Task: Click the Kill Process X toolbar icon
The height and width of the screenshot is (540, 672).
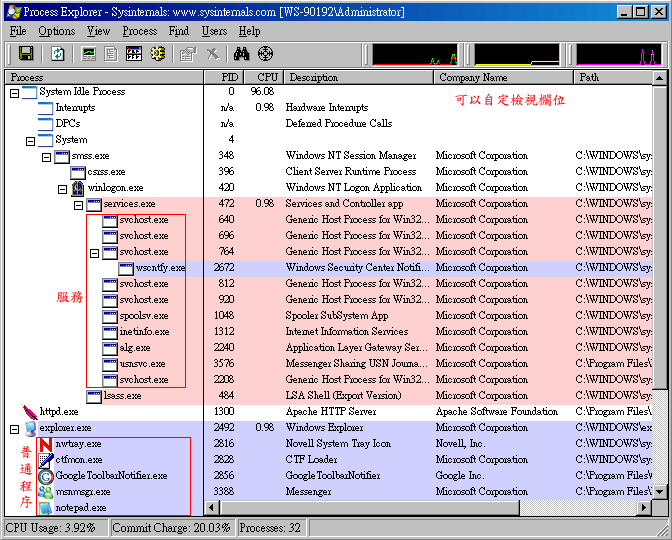Action: coord(213,54)
